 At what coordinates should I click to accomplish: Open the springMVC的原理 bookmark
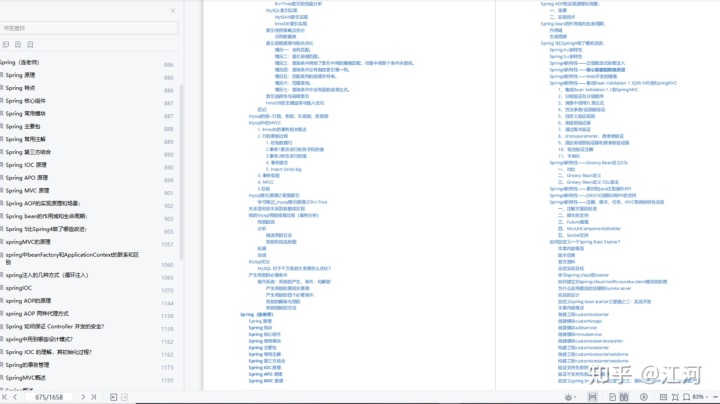pos(28,242)
